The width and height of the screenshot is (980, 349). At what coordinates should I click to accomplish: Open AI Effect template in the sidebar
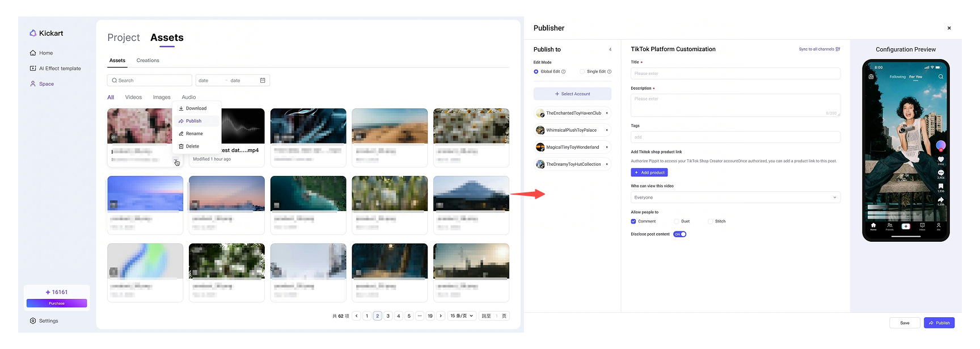coord(55,68)
